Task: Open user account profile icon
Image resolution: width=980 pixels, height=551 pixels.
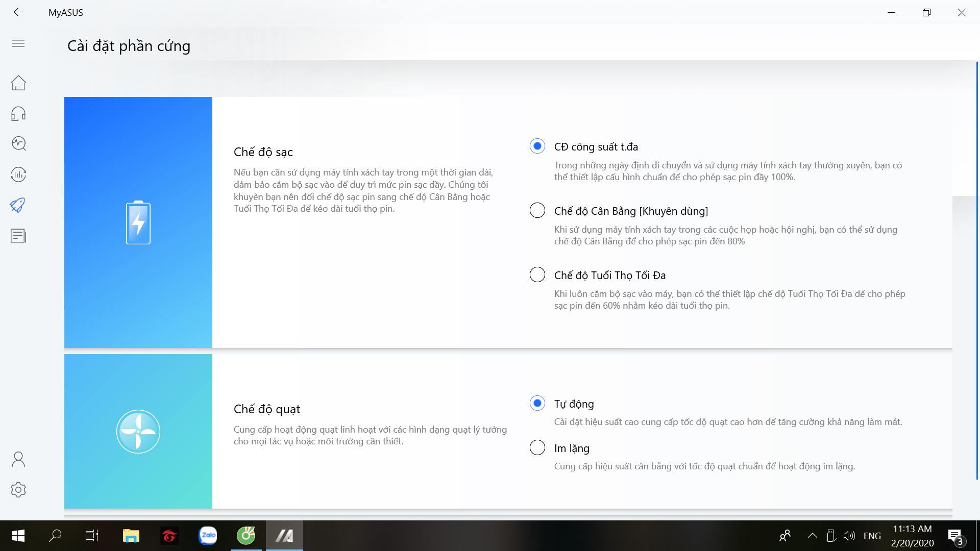Action: tap(18, 459)
